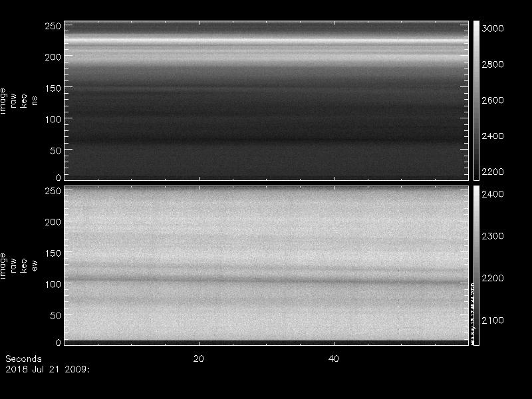This screenshot has width=532, height=399.
Task: Click the ew keogram vertical axis title
Action: (x=19, y=265)
